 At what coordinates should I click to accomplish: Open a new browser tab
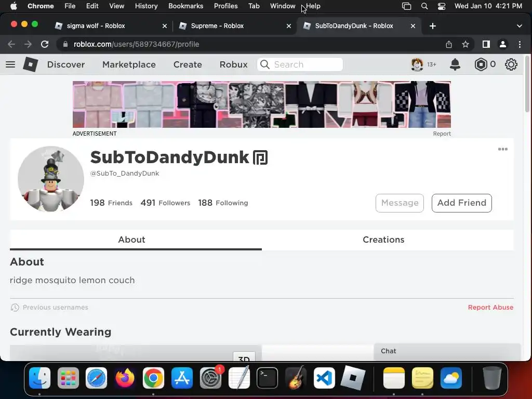pyautogui.click(x=433, y=26)
